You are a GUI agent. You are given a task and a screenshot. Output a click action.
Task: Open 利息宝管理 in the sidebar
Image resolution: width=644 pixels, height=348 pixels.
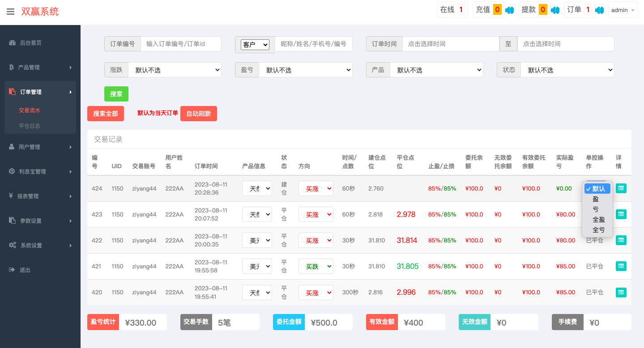pyautogui.click(x=12, y=171)
